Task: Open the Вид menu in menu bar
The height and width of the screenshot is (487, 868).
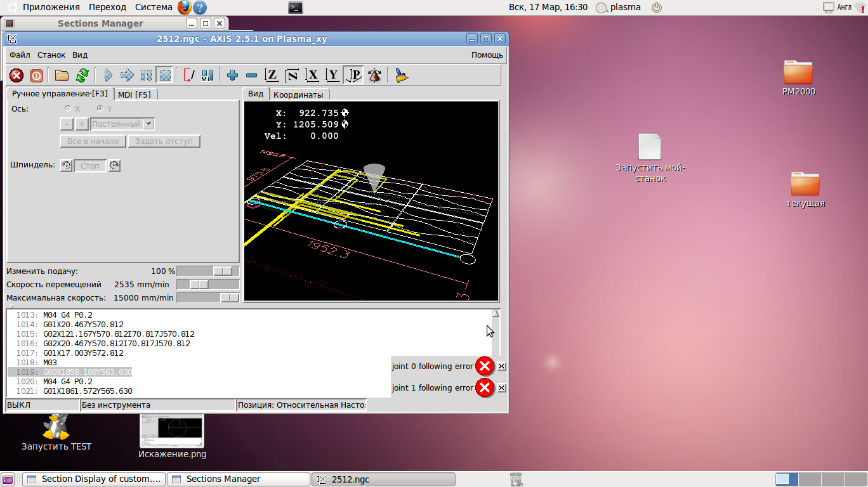Action: coord(80,55)
